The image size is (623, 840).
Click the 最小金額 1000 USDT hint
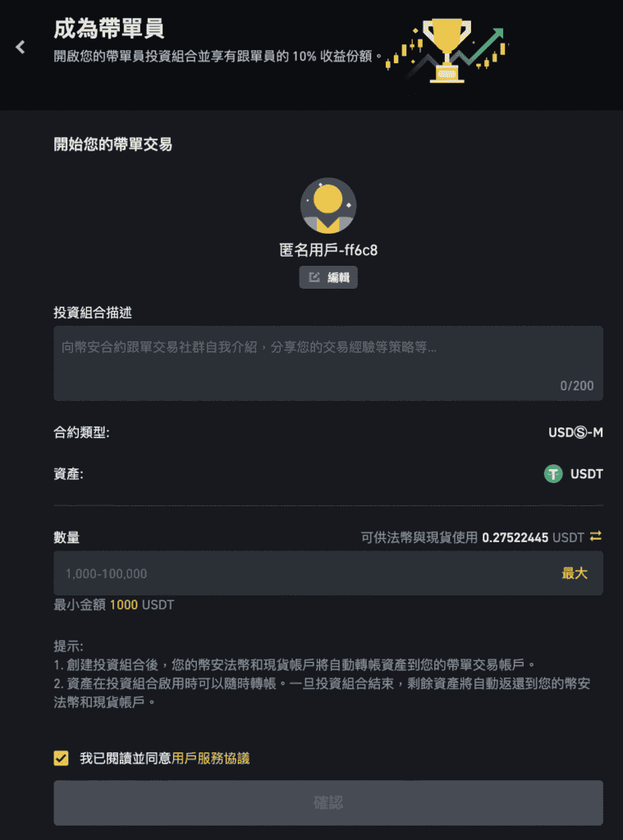[x=113, y=605]
